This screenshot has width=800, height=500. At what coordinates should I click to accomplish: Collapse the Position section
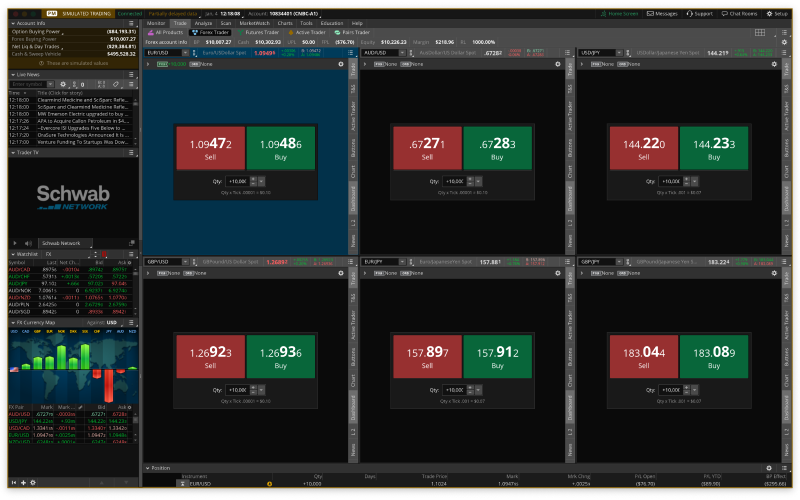148,467
